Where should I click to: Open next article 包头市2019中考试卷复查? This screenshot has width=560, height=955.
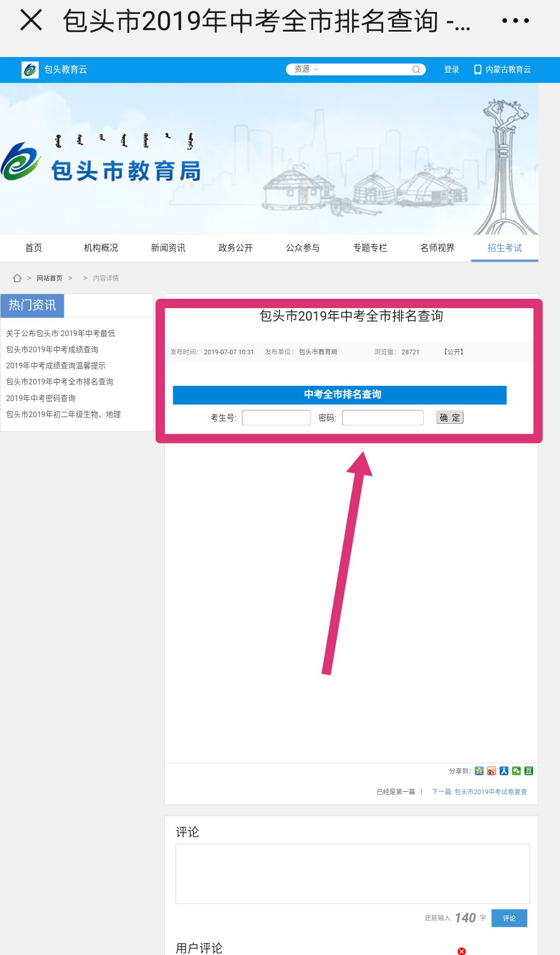[480, 792]
